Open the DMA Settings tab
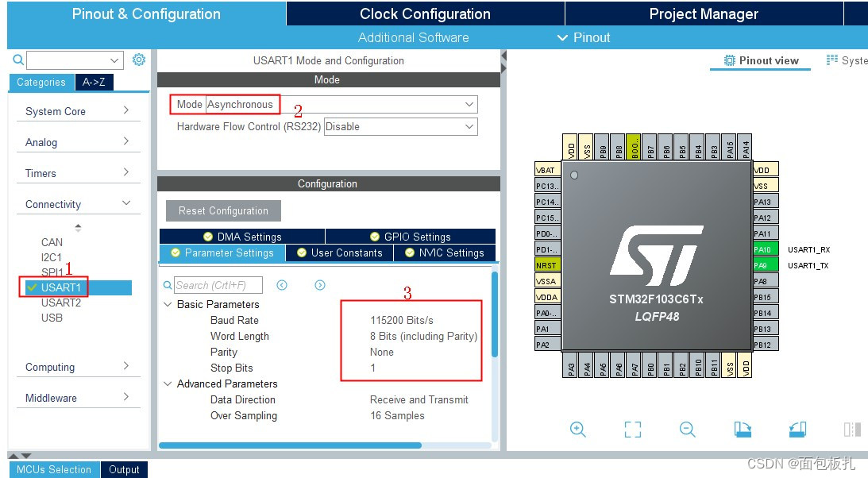The image size is (868, 478). point(242,237)
